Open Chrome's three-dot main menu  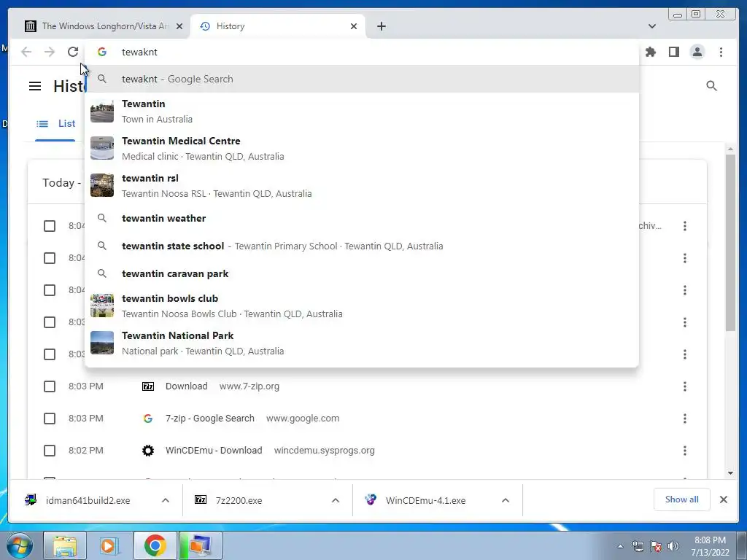pos(721,52)
